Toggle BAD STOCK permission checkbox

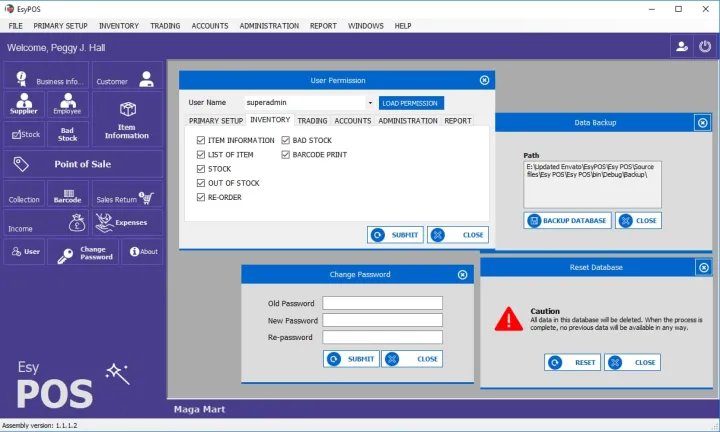click(x=286, y=140)
